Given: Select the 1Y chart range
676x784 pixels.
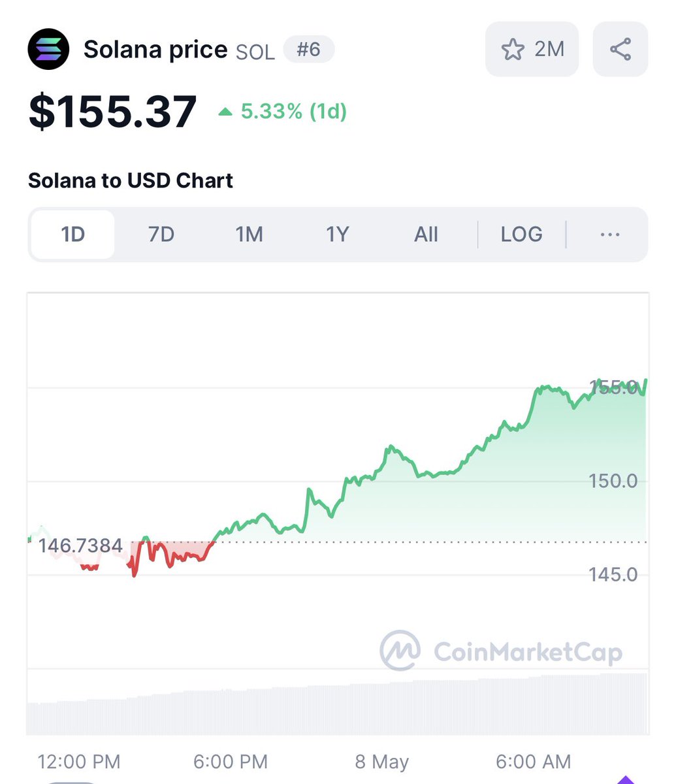Looking at the screenshot, I should 338,235.
